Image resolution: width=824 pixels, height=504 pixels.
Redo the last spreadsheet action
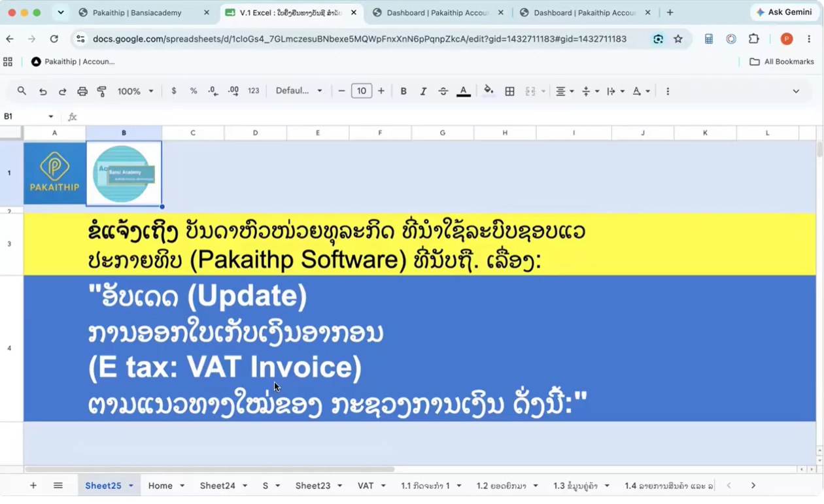[x=63, y=92]
